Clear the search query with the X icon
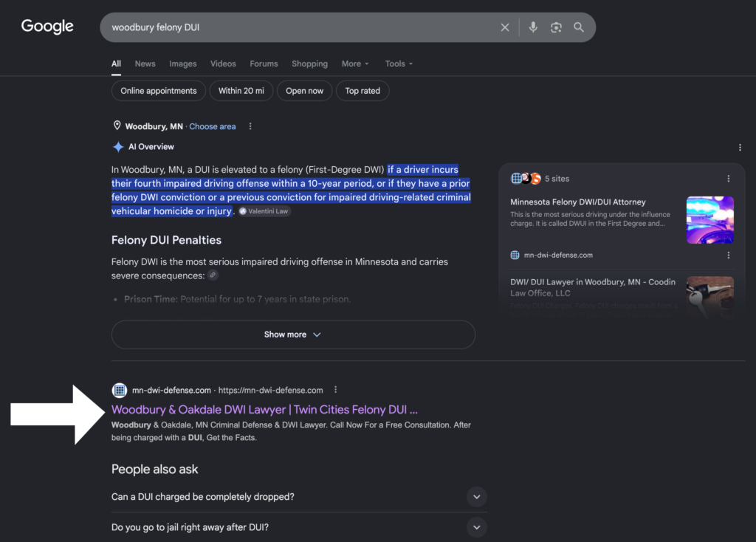 click(x=505, y=27)
